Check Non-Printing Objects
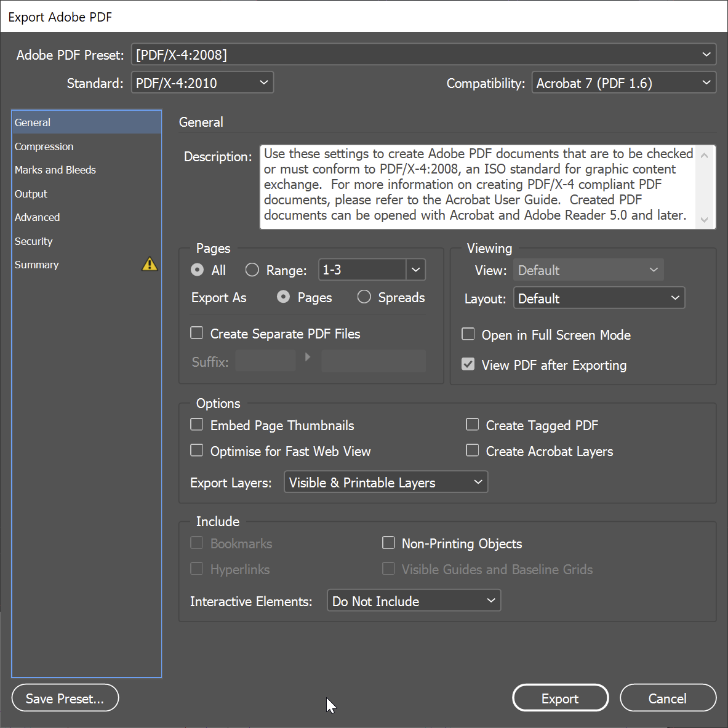Viewport: 728px width, 728px height. click(388, 542)
